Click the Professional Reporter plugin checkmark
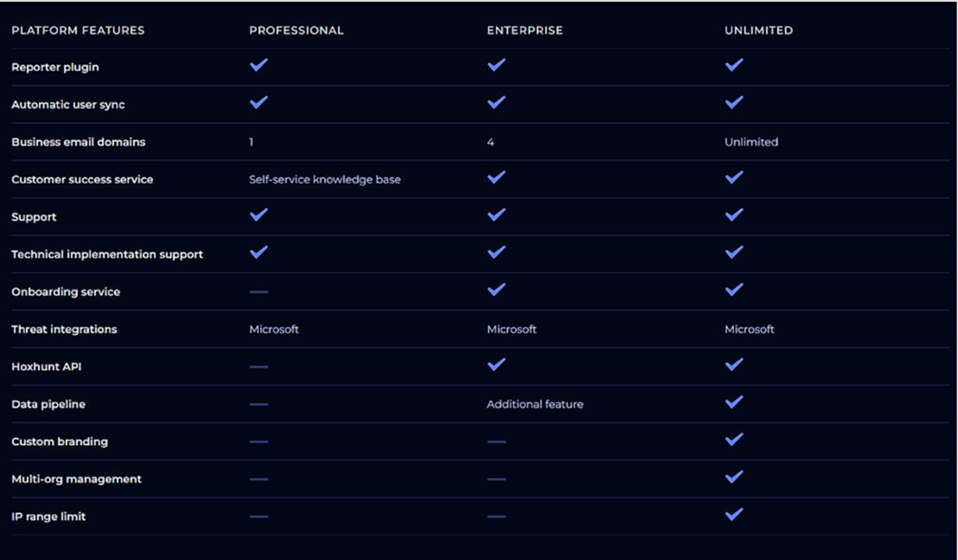Viewport: 958px width, 560px height. click(259, 65)
